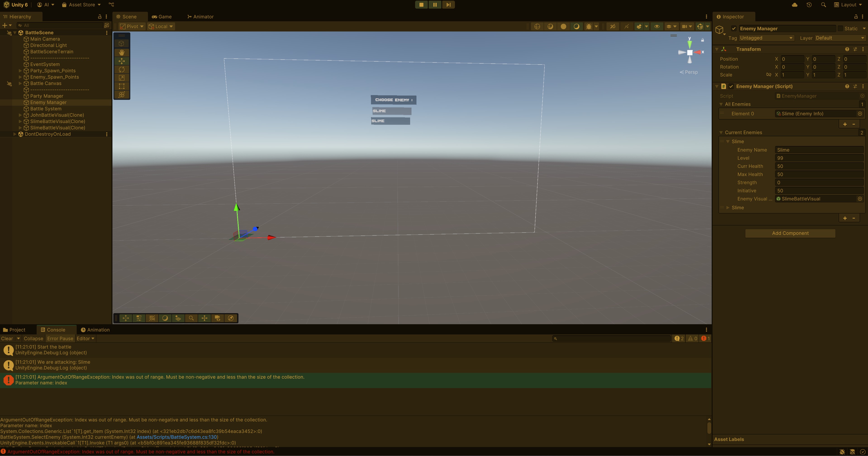Viewport: 868px width, 456px height.
Task: Select the Rotate tool in the scene toolbar
Action: tap(122, 70)
